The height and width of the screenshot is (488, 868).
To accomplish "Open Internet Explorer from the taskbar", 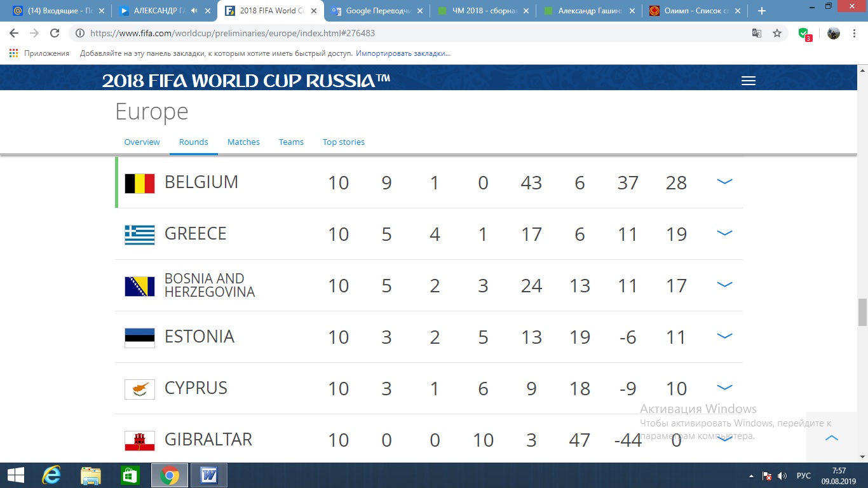I will (51, 475).
